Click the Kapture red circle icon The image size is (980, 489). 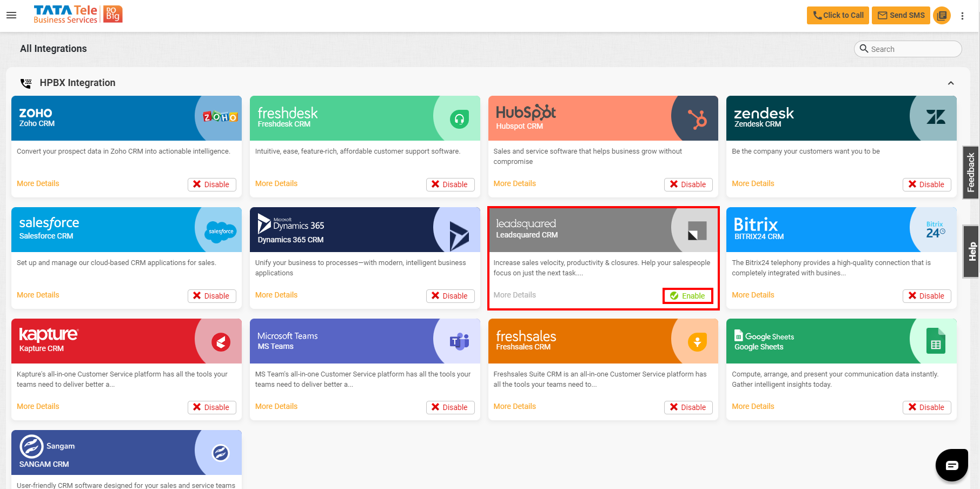coord(221,342)
